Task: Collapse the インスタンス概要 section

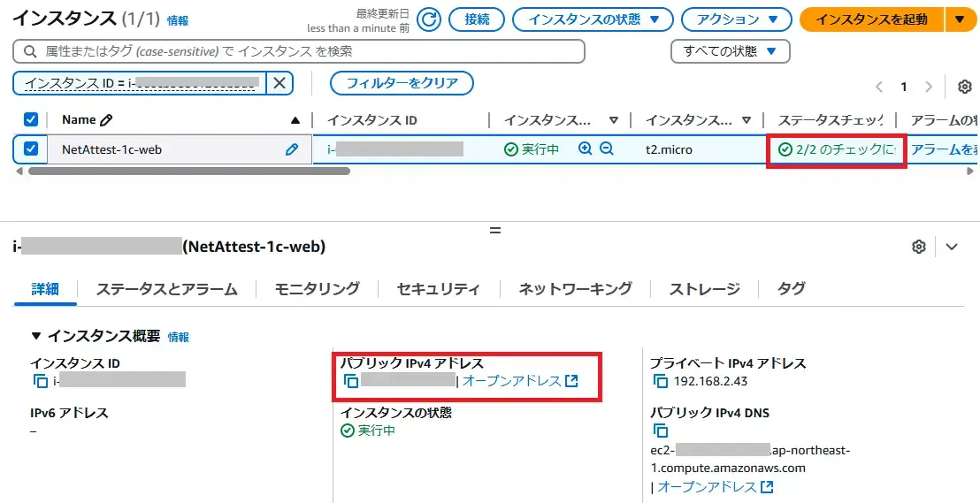Action: [36, 336]
